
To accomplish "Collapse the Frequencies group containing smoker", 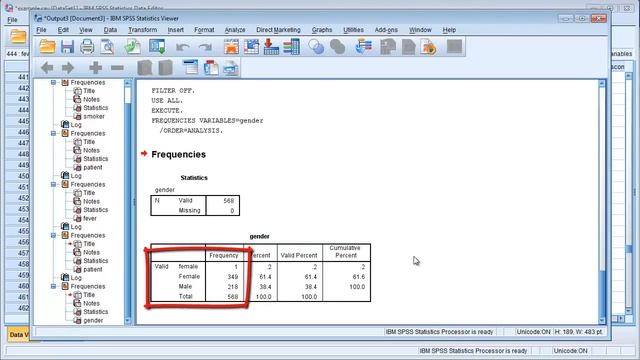I will pos(53,82).
